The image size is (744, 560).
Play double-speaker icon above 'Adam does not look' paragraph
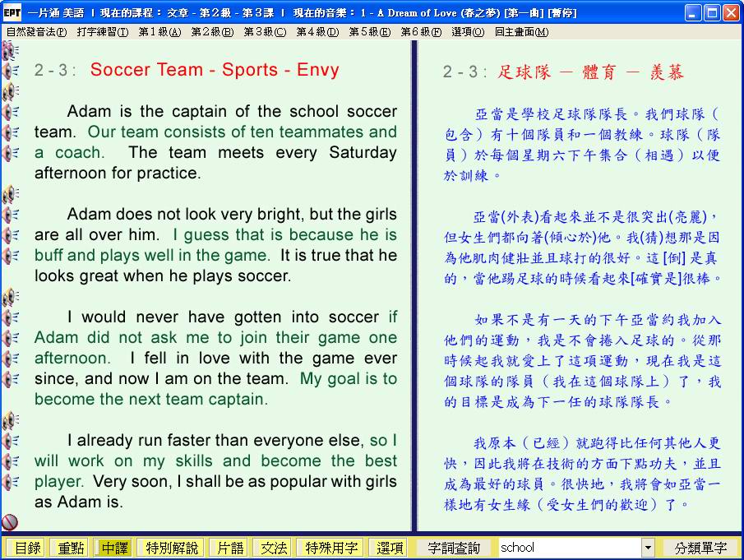click(x=10, y=194)
